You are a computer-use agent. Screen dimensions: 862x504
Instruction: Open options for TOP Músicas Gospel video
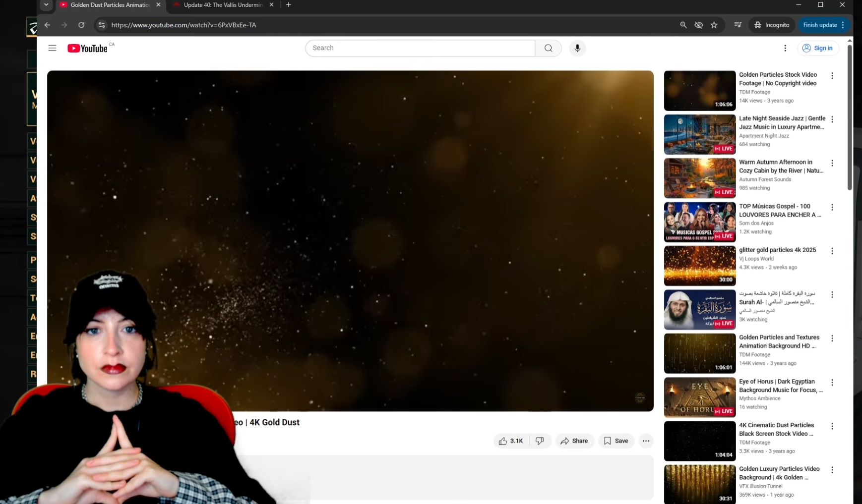(x=832, y=207)
